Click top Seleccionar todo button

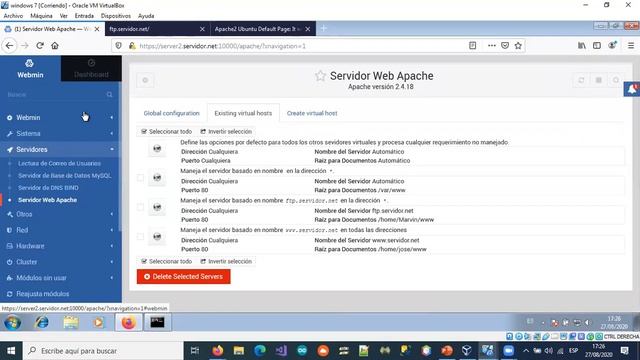(167, 131)
